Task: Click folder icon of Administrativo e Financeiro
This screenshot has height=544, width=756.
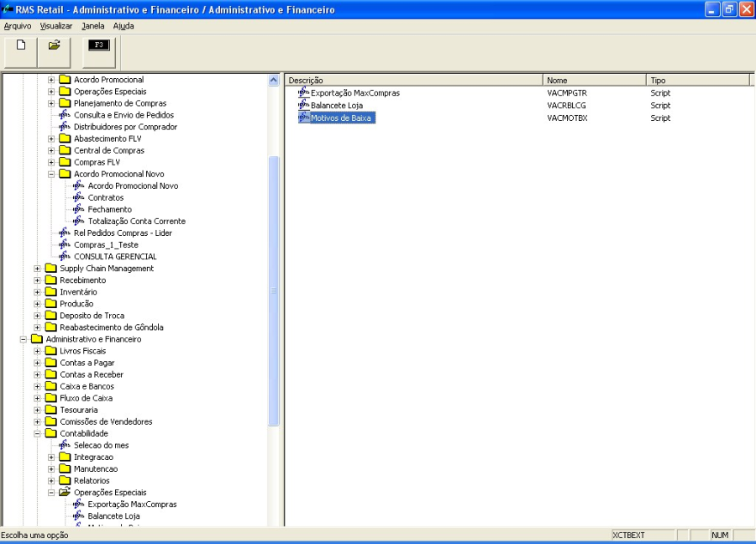Action: pyautogui.click(x=37, y=338)
